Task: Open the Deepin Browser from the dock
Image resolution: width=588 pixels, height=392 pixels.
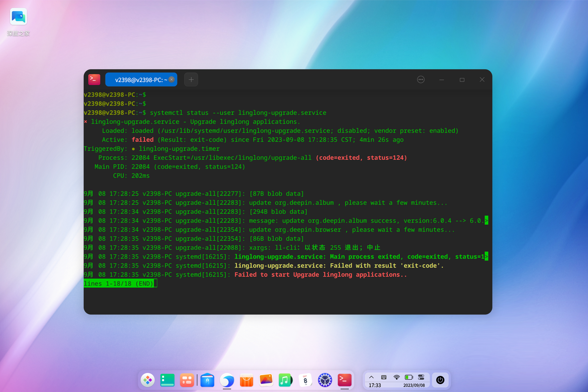Action: click(x=227, y=380)
